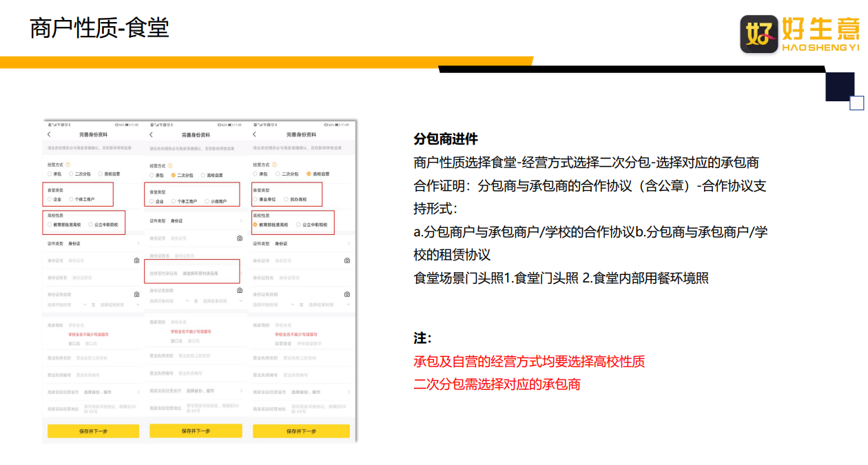
Task: Open 选择开始时间 dropdown on left phone
Action: click(67, 304)
